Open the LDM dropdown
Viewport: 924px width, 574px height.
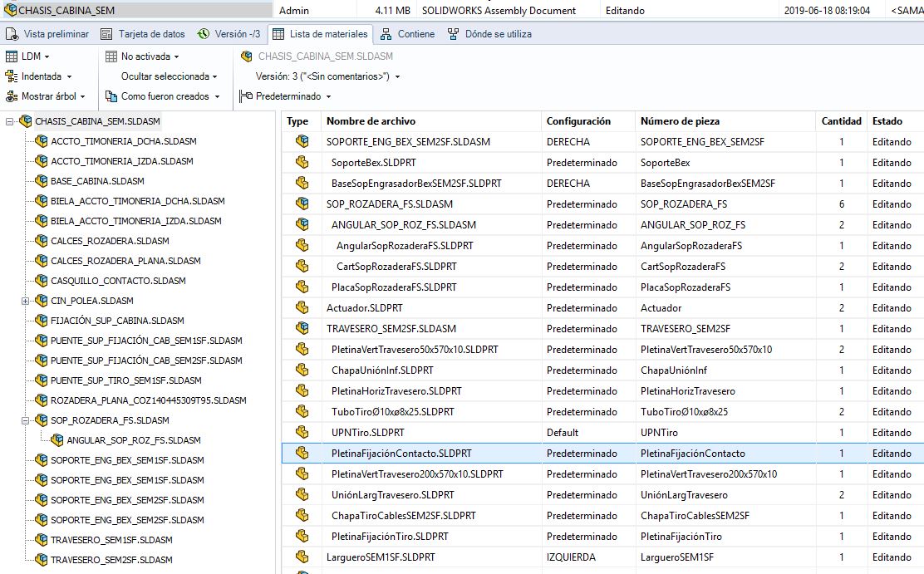tap(27, 56)
